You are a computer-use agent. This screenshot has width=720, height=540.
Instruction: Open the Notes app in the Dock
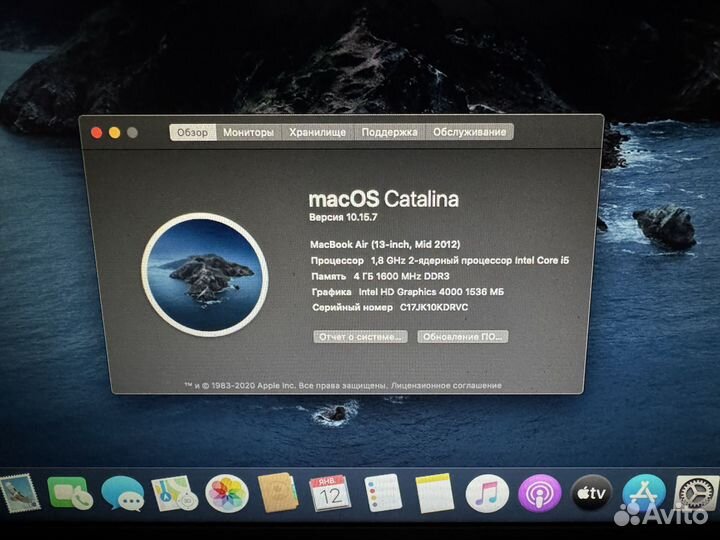tap(434, 493)
